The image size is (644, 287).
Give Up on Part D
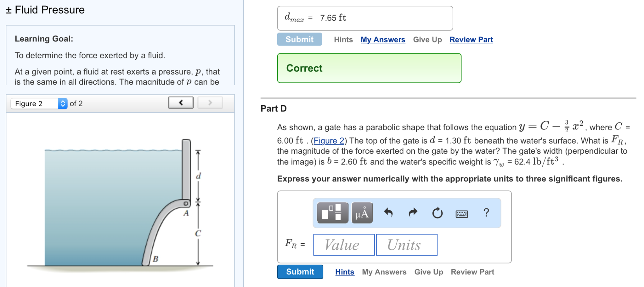428,272
